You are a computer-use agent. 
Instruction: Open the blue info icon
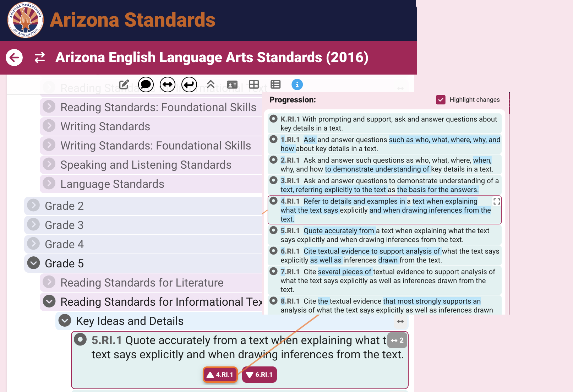pyautogui.click(x=297, y=85)
